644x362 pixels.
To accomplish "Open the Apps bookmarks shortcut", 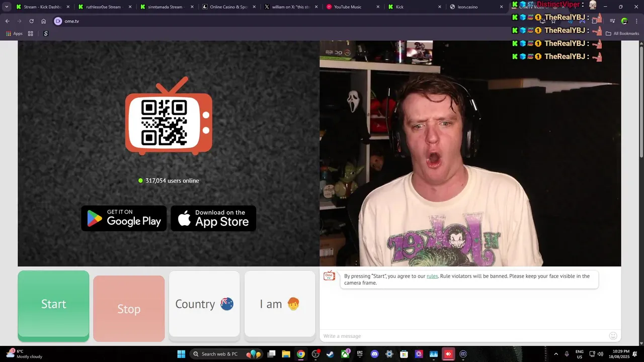I will (14, 34).
